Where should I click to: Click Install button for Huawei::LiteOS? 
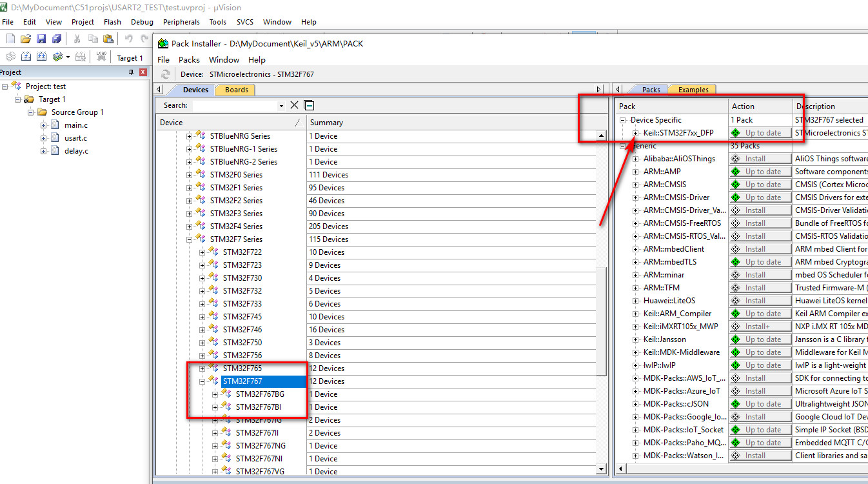(760, 301)
